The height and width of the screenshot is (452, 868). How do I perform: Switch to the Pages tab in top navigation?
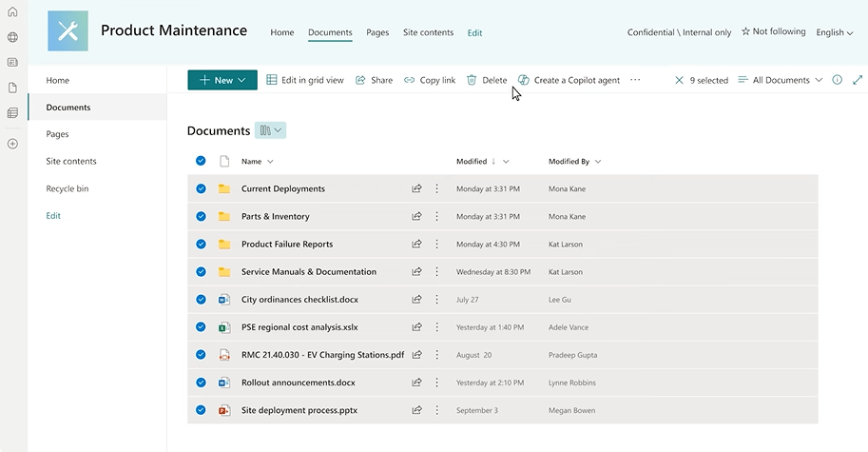point(377,32)
